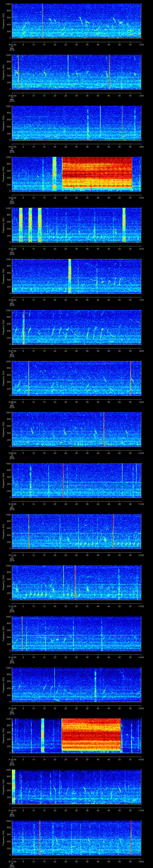
Task: Click the bright band at 14 s in 5:15:00 panel
Action: pyautogui.click(x=43, y=736)
